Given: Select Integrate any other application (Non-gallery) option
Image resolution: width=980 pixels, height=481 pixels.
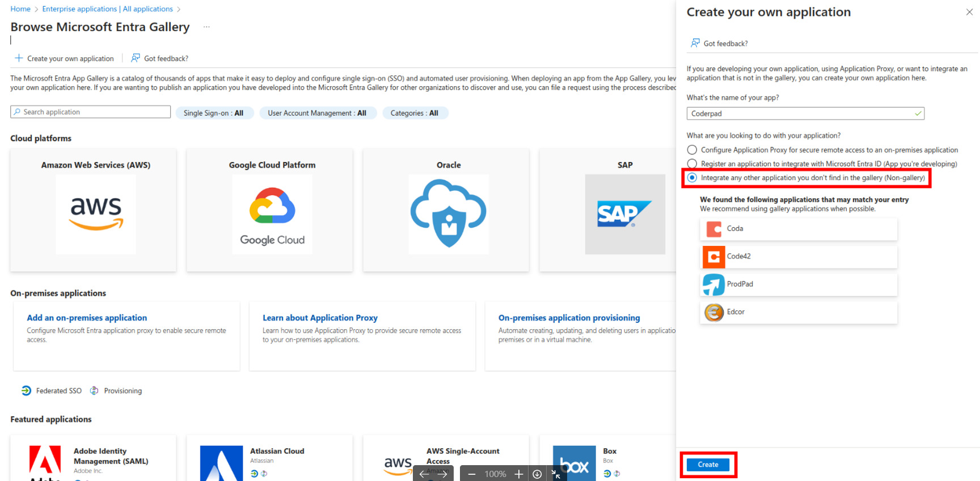Looking at the screenshot, I should click(692, 178).
